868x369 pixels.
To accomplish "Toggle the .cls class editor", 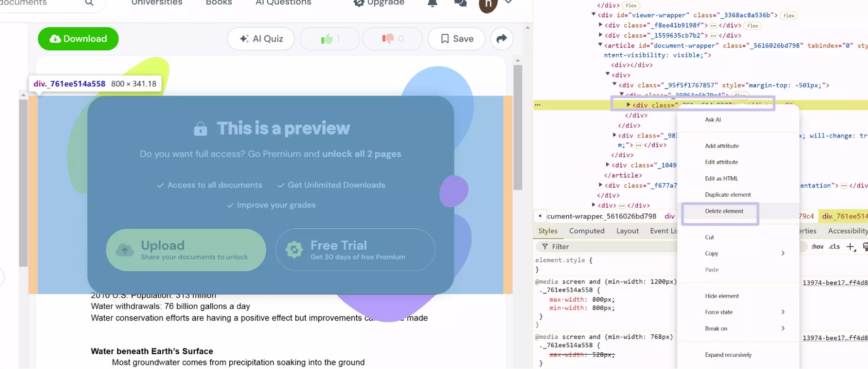I will (834, 247).
